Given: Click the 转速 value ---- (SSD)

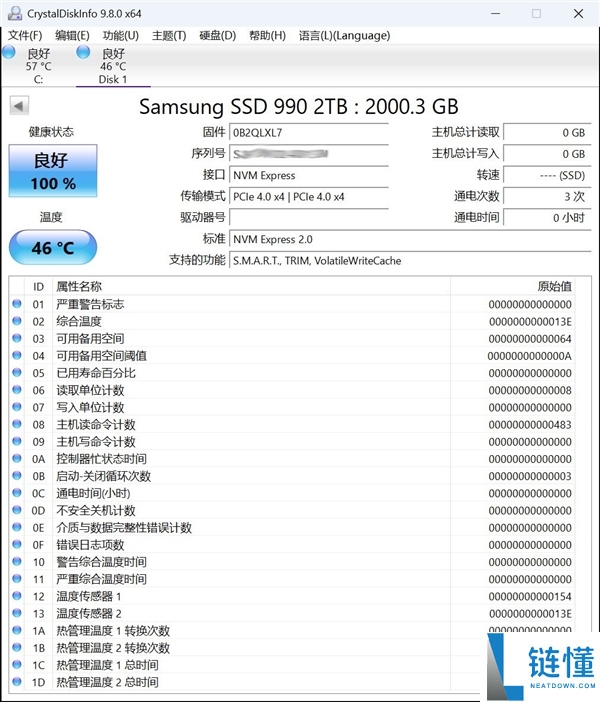Looking at the screenshot, I should click(547, 176).
